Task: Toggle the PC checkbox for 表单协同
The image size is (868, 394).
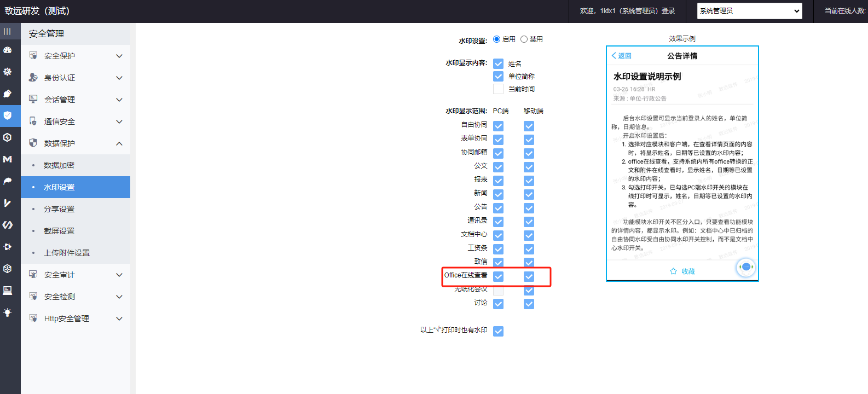Action: [x=498, y=140]
